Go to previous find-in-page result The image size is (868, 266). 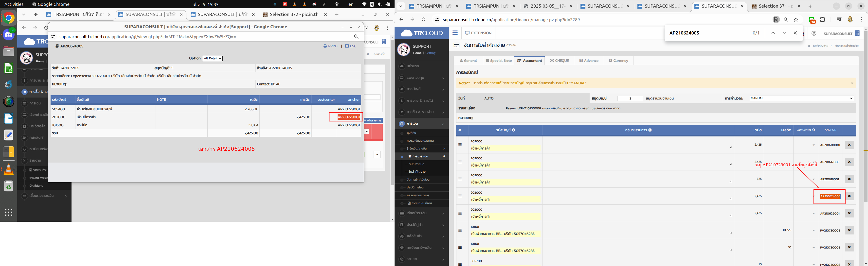coord(773,33)
